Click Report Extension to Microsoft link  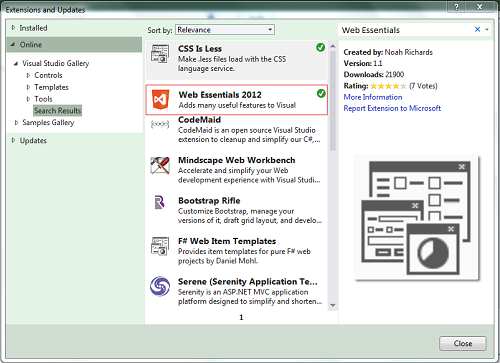pos(392,108)
